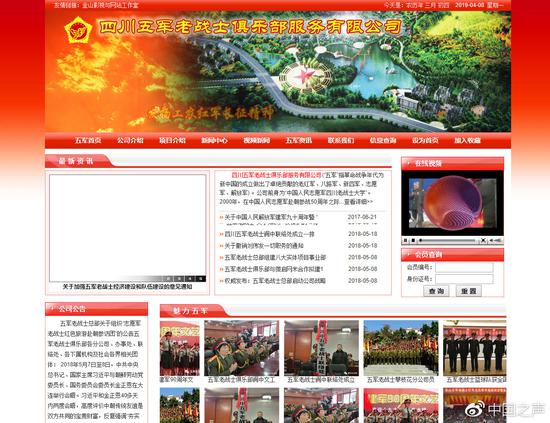This screenshot has width=550, height=423.
Task: Open news 五军老战士俱乐部与微脑网络合作
Action: 274,269
